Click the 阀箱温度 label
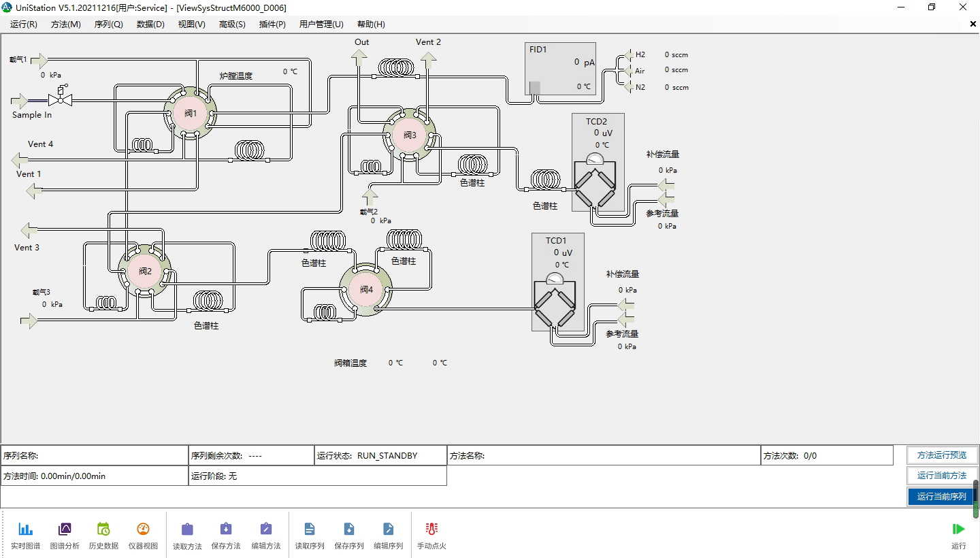The height and width of the screenshot is (558, 980). 350,363
